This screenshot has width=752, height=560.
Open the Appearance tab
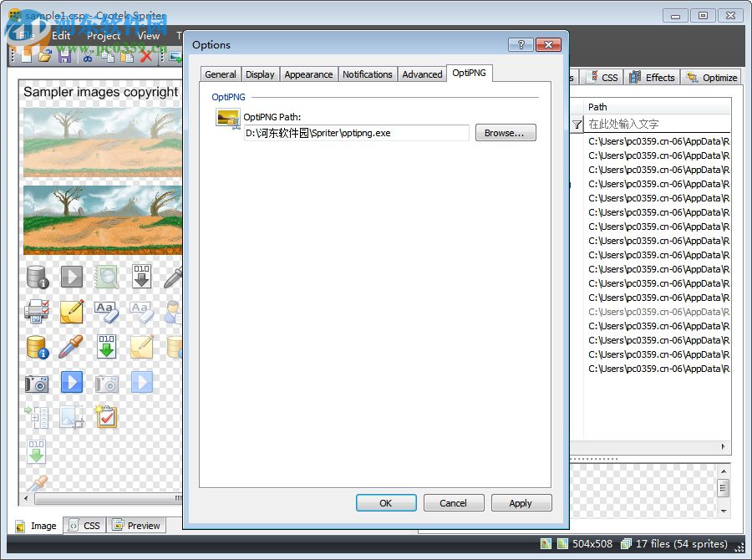pyautogui.click(x=308, y=74)
